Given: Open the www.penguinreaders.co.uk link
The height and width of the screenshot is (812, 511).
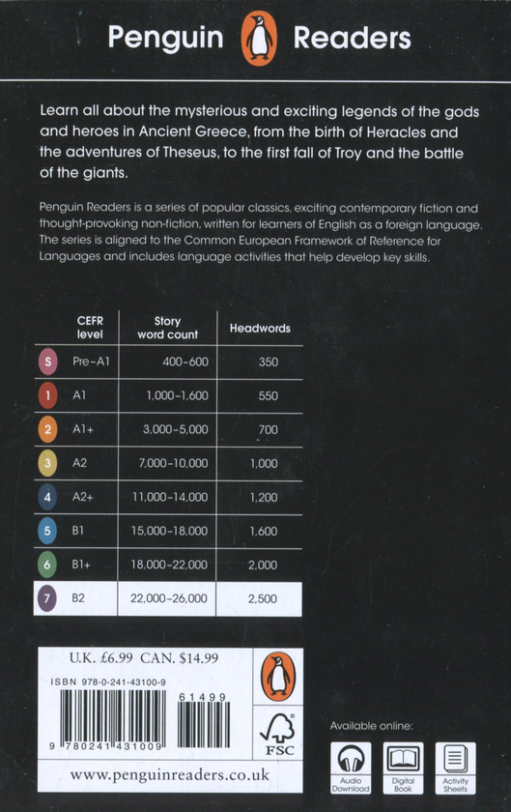Looking at the screenshot, I should click(170, 775).
